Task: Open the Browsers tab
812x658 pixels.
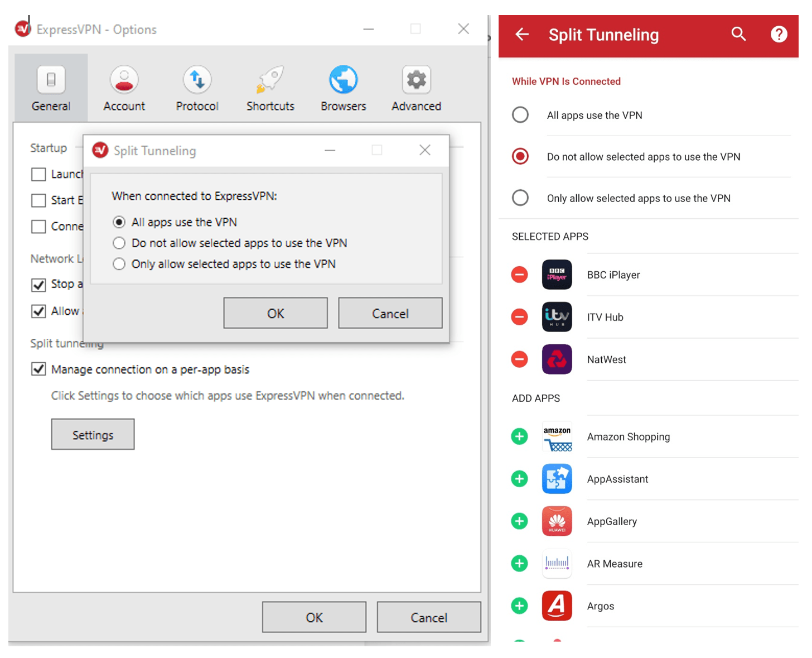Action: pos(343,88)
